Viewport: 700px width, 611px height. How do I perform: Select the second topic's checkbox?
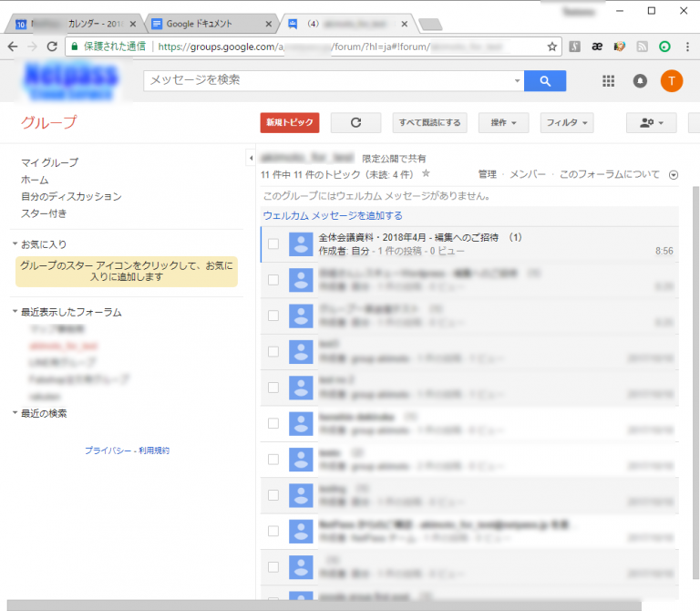point(273,279)
